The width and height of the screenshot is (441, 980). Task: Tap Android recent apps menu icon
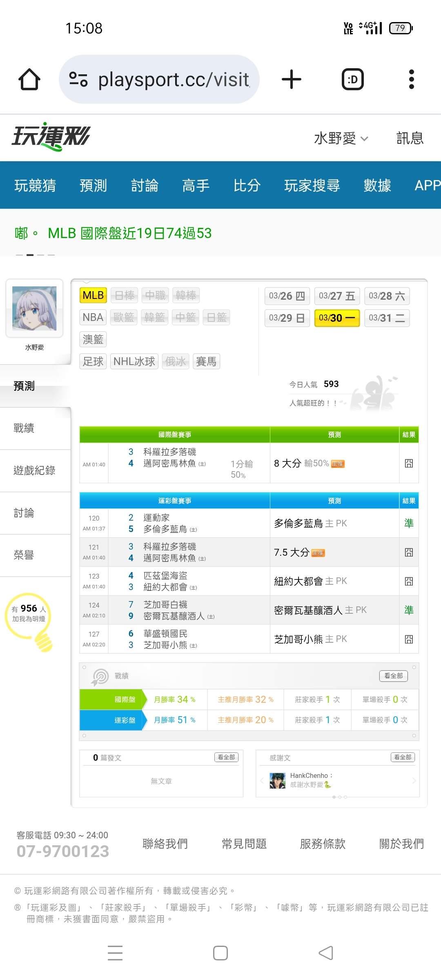(x=115, y=953)
